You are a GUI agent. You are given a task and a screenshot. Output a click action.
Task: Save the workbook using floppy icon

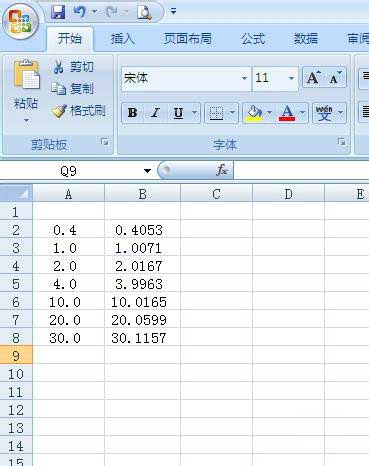(x=58, y=12)
